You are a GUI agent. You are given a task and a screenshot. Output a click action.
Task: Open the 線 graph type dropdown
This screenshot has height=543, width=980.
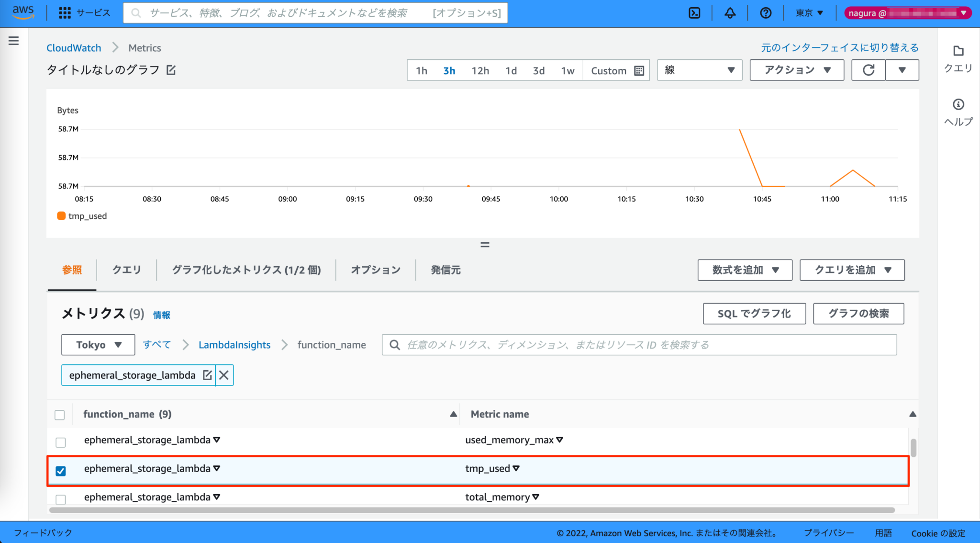(x=699, y=70)
